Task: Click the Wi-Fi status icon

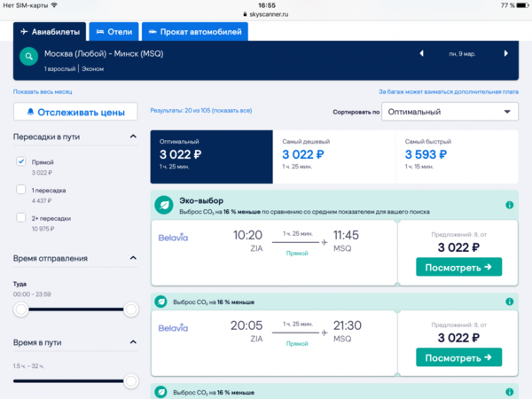Action: click(54, 5)
